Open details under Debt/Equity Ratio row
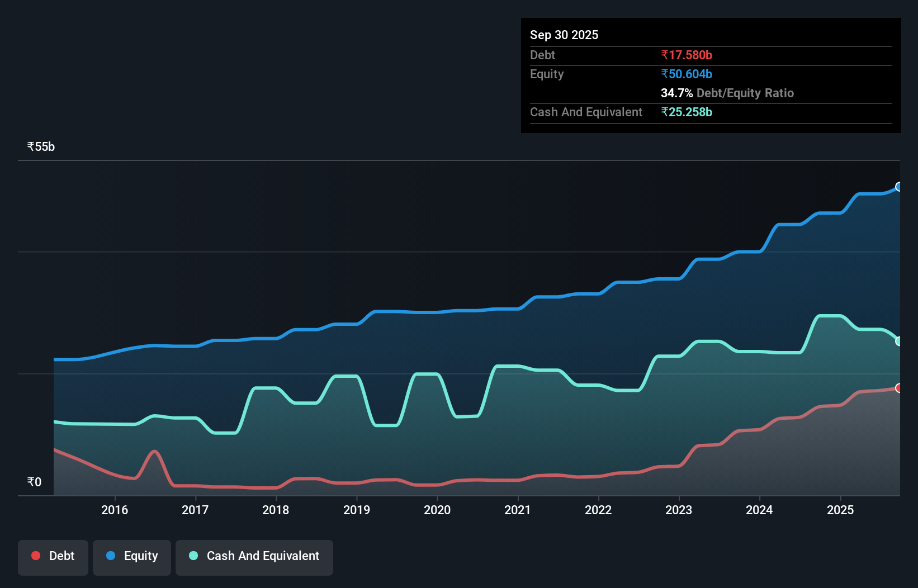Screen dimensions: 918x588 pos(727,93)
